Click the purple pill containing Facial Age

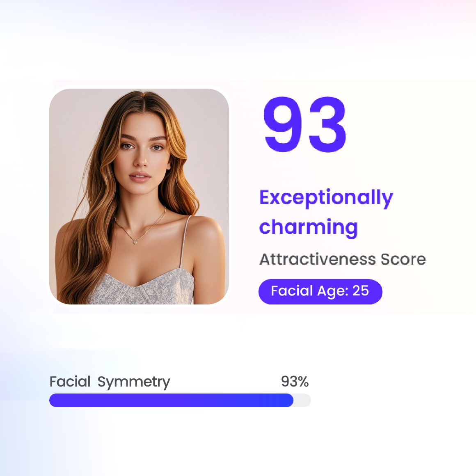(x=320, y=291)
